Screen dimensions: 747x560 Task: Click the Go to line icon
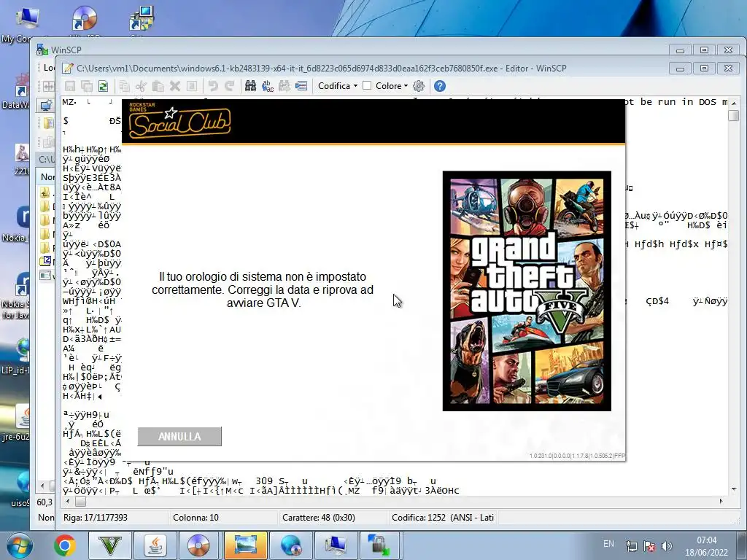point(301,86)
